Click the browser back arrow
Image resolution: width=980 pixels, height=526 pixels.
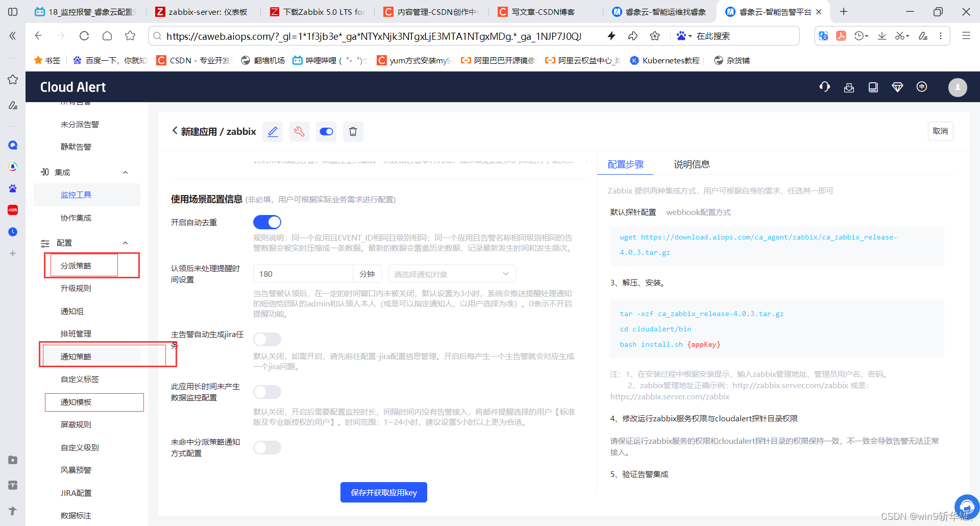click(38, 36)
